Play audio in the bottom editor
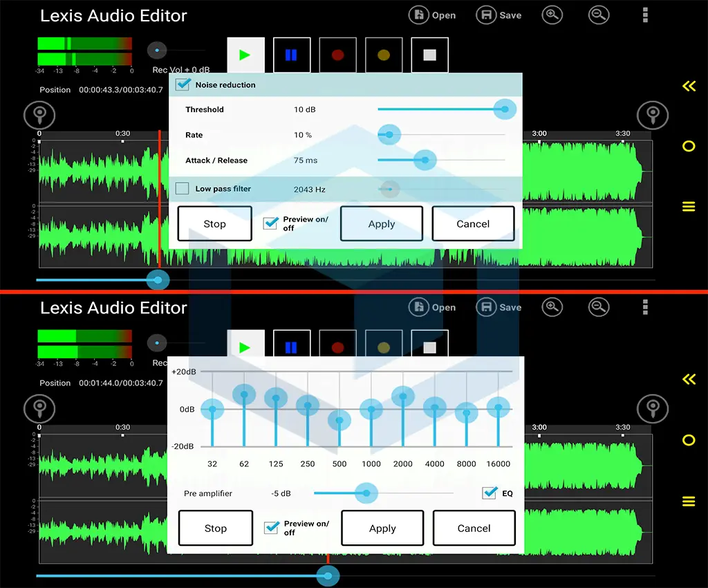Viewport: 708px width, 588px height. (x=245, y=344)
